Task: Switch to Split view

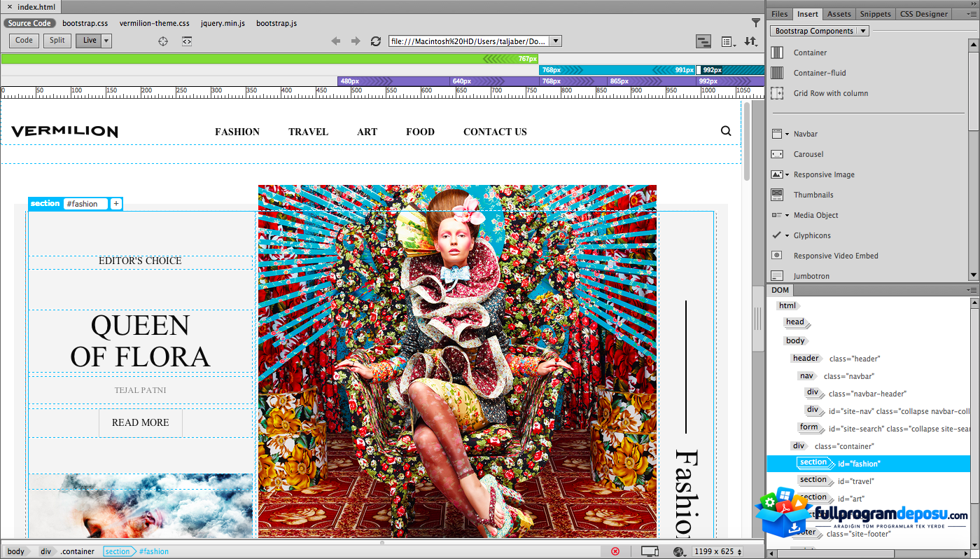Action: [x=57, y=41]
